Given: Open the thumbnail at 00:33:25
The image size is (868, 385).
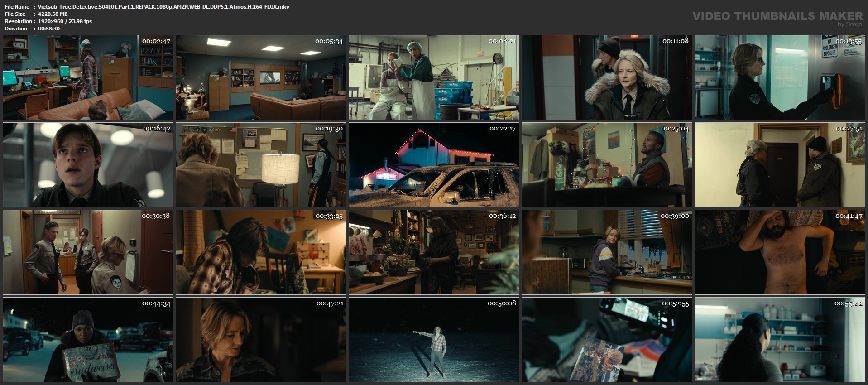Looking at the screenshot, I should [261, 252].
